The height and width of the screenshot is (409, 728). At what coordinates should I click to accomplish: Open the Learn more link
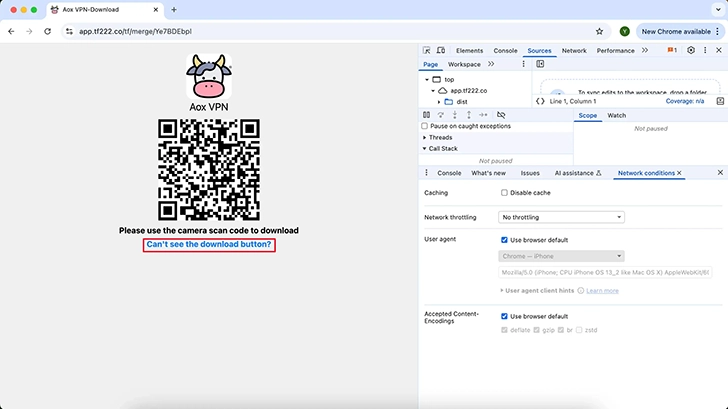602,291
